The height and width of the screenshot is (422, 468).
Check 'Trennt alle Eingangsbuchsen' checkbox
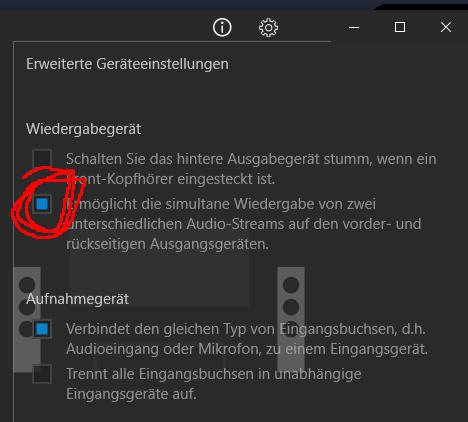click(42, 374)
